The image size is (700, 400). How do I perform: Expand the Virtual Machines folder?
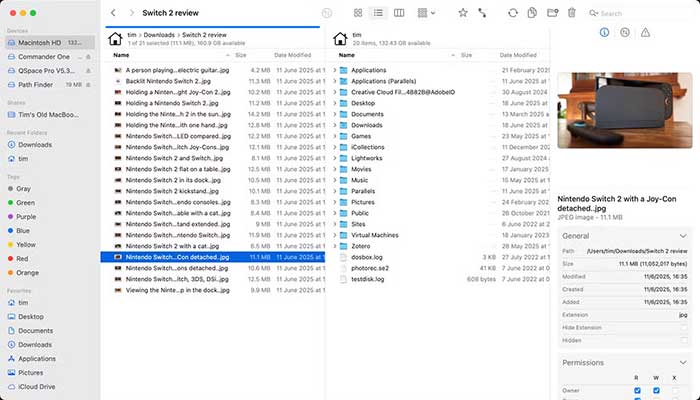(335, 235)
